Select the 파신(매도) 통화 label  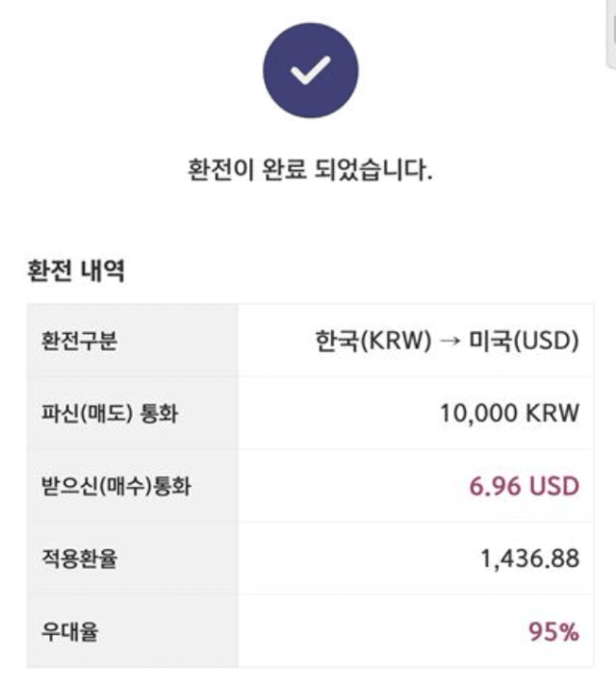(110, 414)
